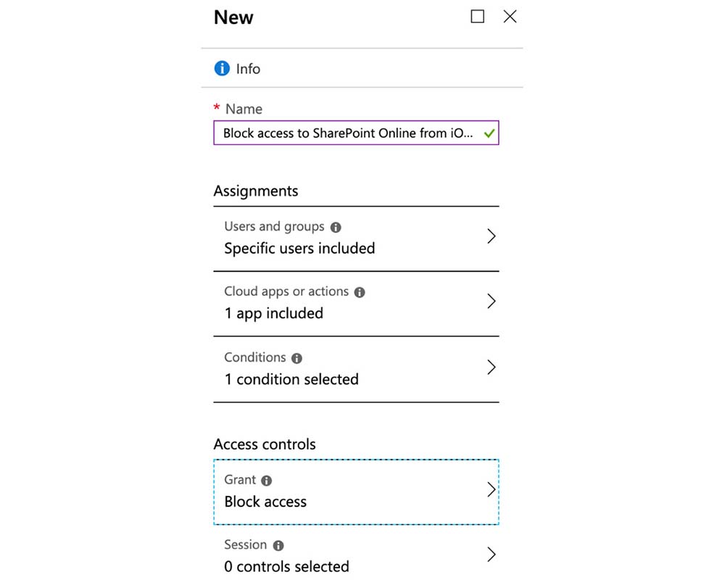
Task: Select '1 condition selected' entry
Action: point(291,379)
